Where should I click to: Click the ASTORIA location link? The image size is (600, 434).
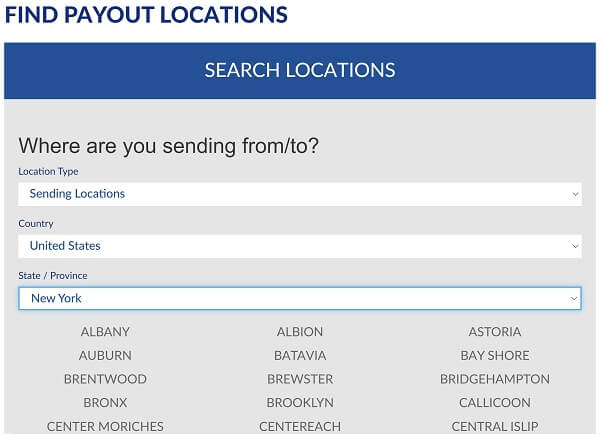(495, 332)
